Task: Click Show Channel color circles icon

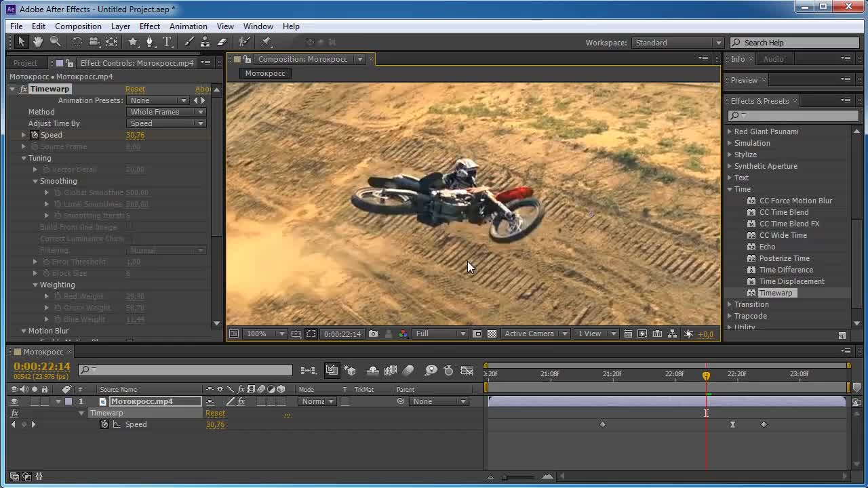Action: click(403, 333)
